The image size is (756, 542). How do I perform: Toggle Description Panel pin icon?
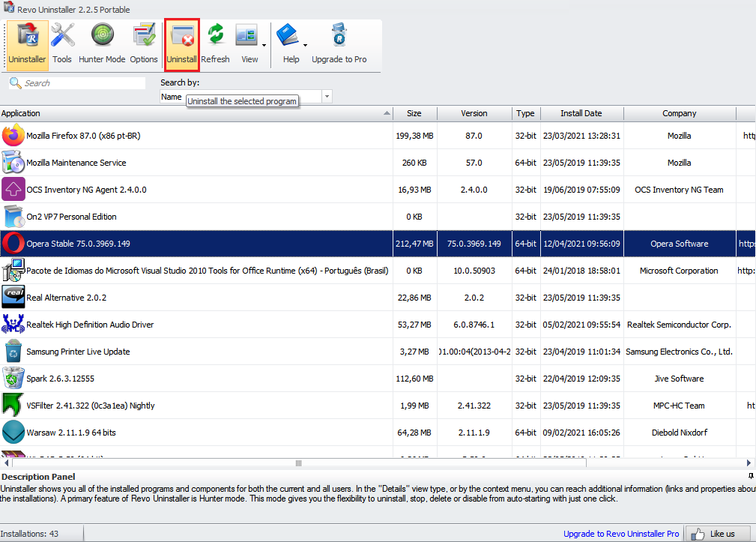click(750, 476)
